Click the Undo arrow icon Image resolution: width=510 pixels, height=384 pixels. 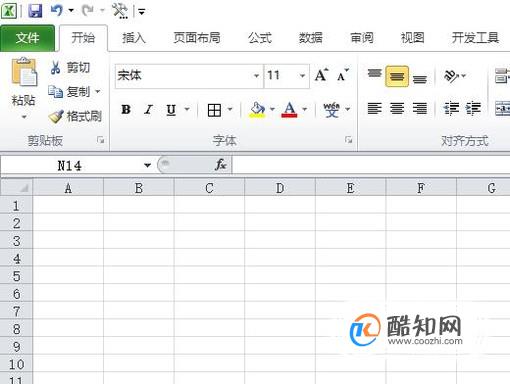(x=56, y=11)
